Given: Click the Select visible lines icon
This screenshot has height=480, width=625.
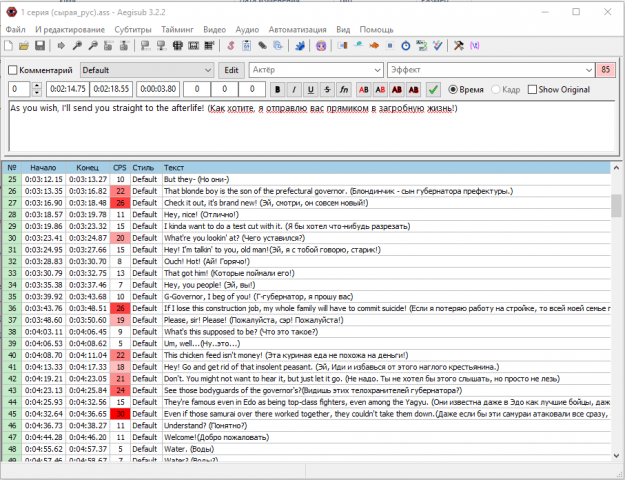Looking at the screenshot, I should click(177, 46).
